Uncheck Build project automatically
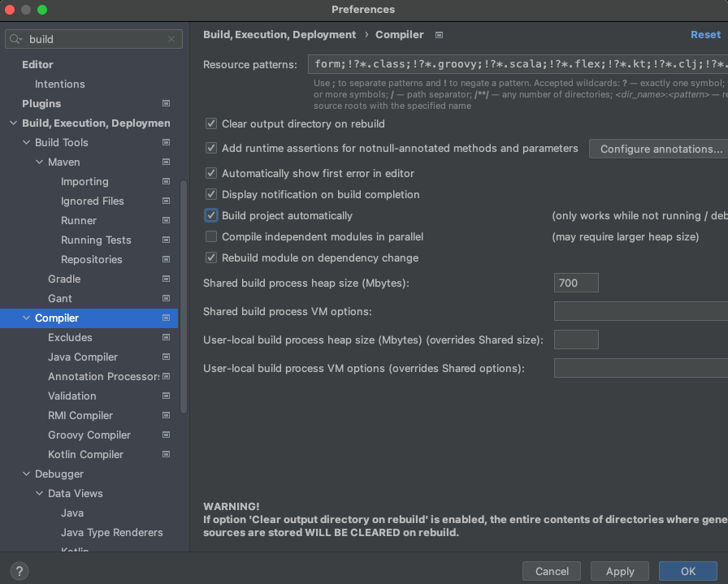Screen dimensions: 728x584 (210, 215)
